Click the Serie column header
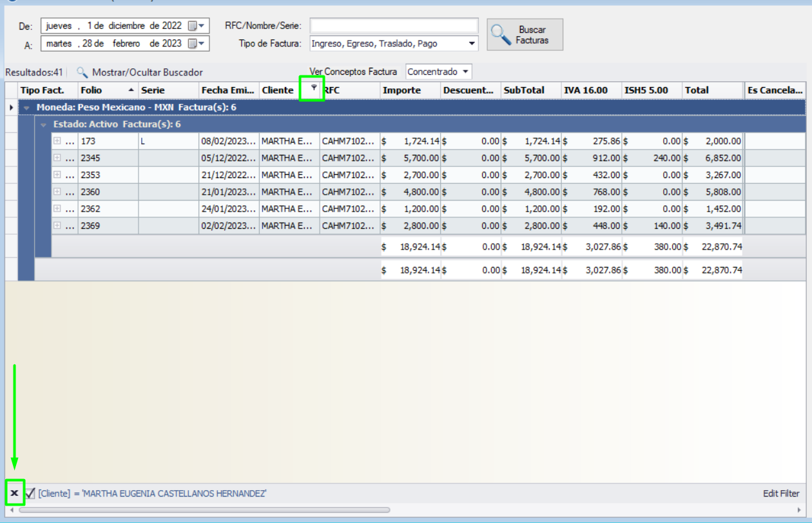Image resolution: width=812 pixels, height=523 pixels. tap(169, 90)
